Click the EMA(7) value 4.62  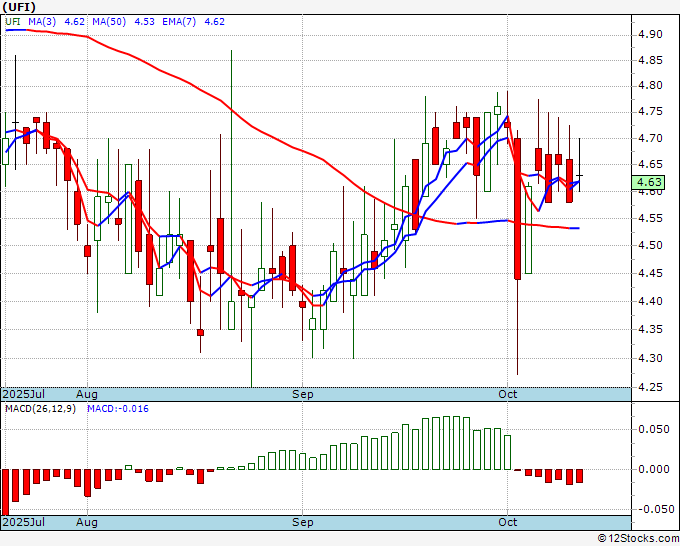tap(214, 21)
